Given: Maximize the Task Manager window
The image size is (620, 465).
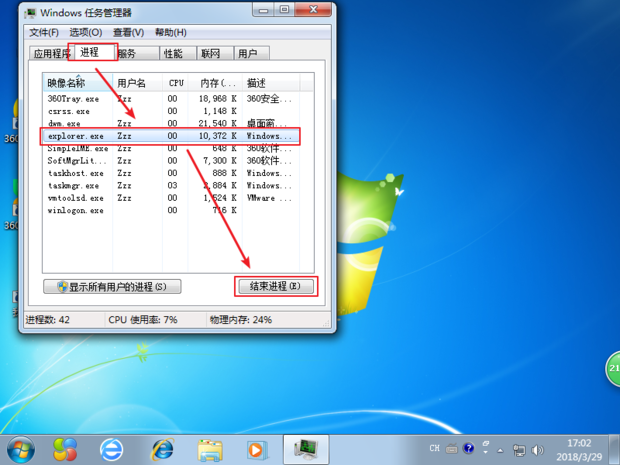Looking at the screenshot, I should [x=284, y=10].
